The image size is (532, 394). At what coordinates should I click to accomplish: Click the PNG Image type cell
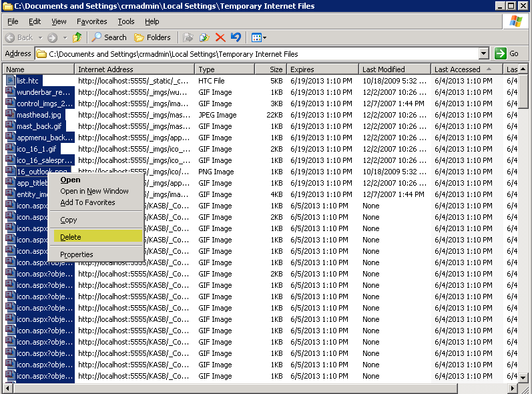tap(216, 172)
